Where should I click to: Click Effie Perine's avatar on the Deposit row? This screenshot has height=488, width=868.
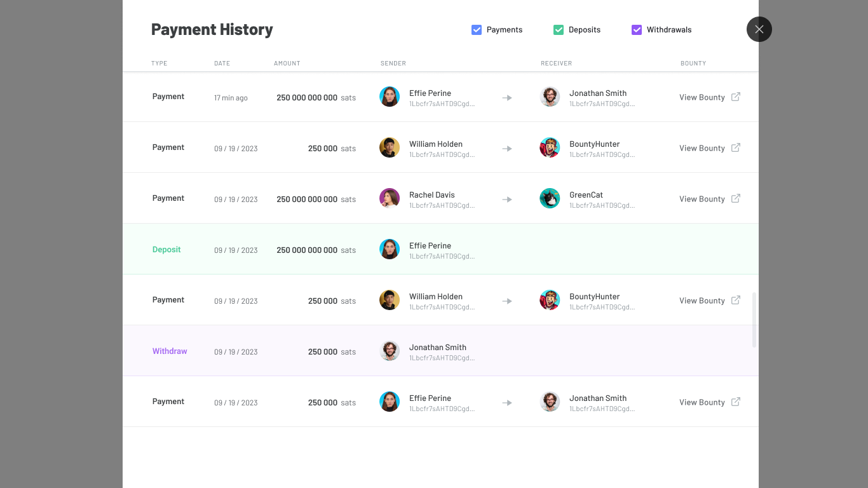pos(390,249)
